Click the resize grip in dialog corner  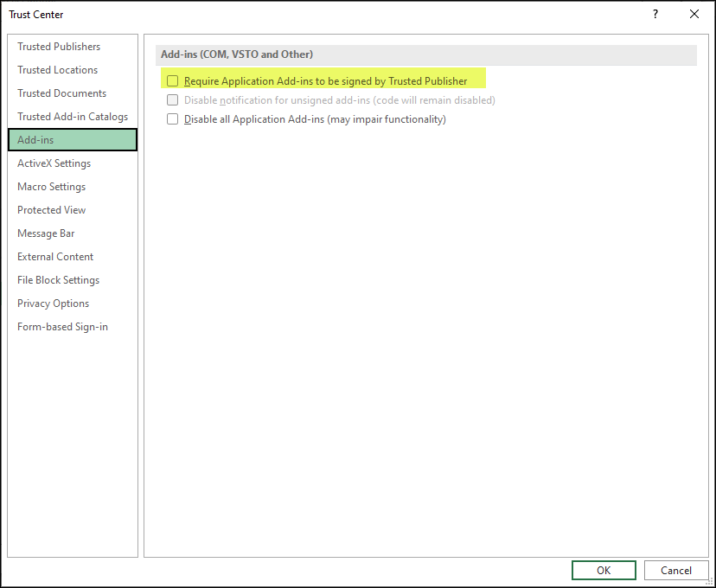coord(709,581)
